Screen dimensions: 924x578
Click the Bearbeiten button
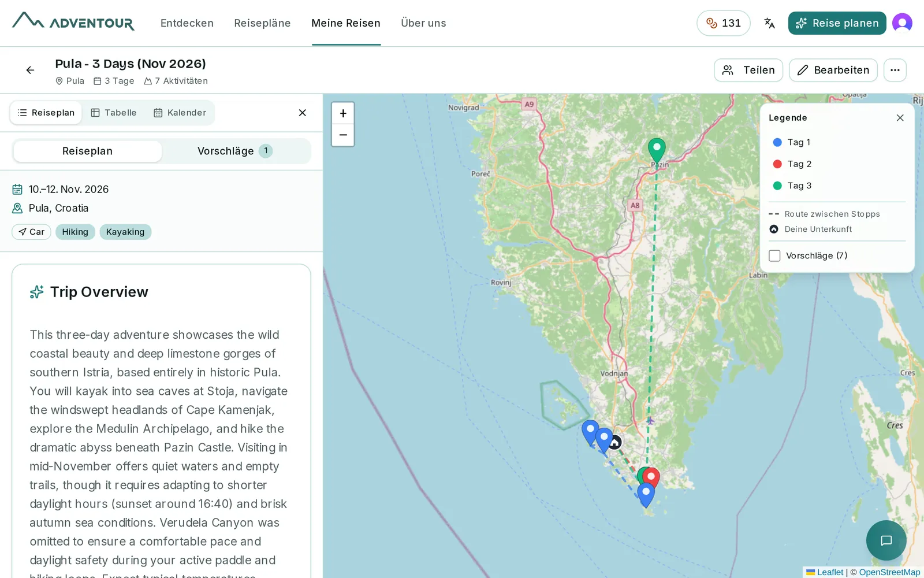tap(833, 70)
